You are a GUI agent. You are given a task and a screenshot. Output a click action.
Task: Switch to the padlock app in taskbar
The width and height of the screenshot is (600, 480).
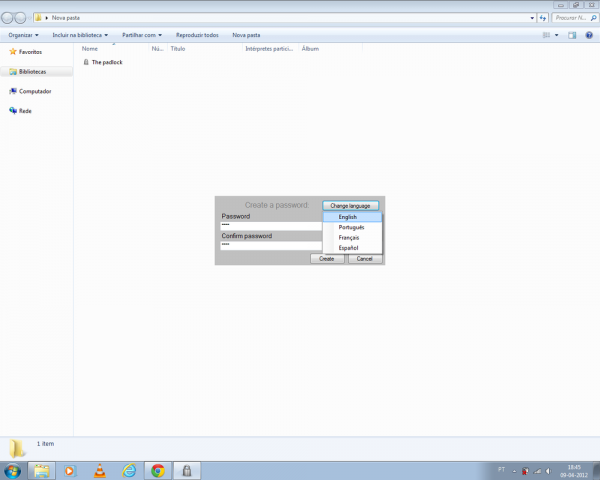pyautogui.click(x=187, y=471)
